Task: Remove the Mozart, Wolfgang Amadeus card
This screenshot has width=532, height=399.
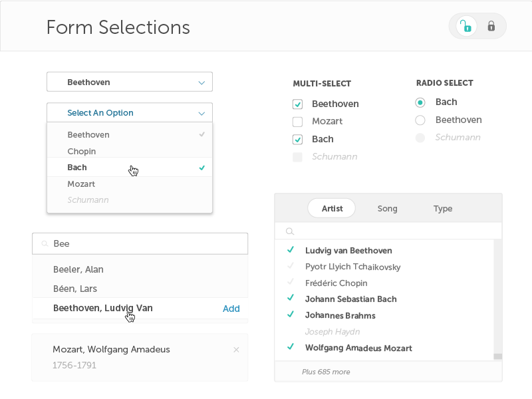Action: pyautogui.click(x=236, y=349)
